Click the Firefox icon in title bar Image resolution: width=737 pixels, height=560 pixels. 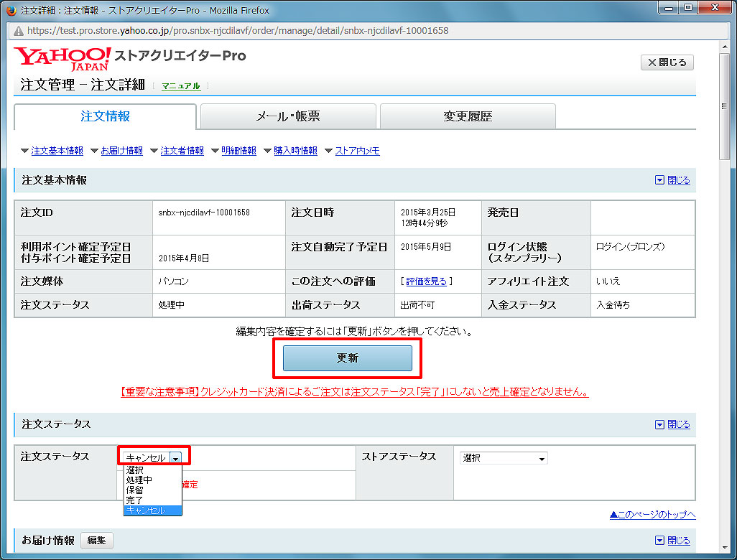tap(9, 10)
